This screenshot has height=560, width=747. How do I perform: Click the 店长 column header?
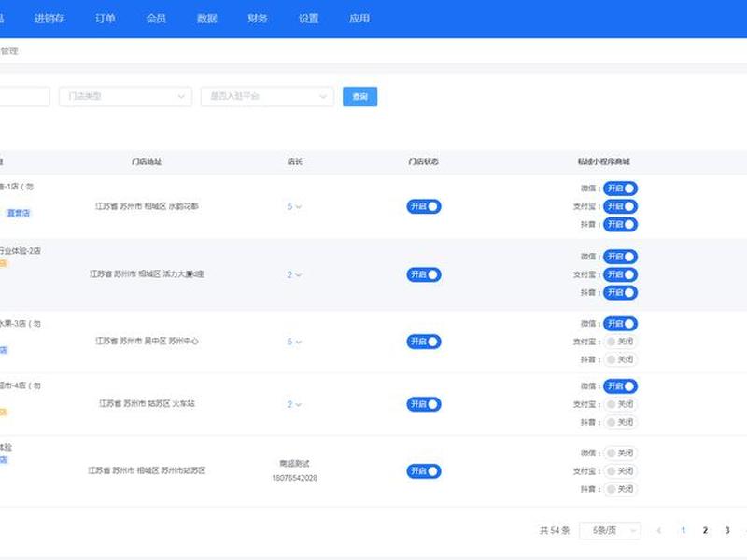(x=295, y=161)
